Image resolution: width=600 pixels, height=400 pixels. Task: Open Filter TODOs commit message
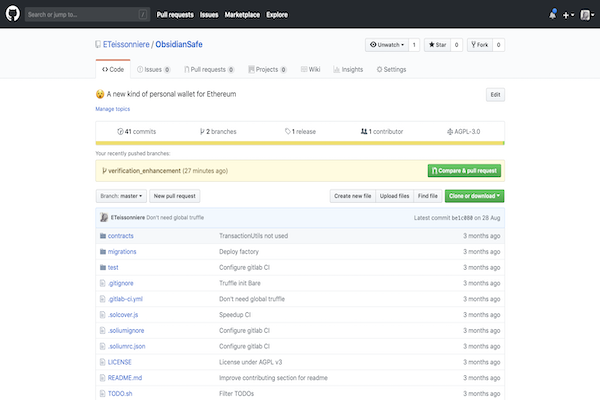point(236,393)
